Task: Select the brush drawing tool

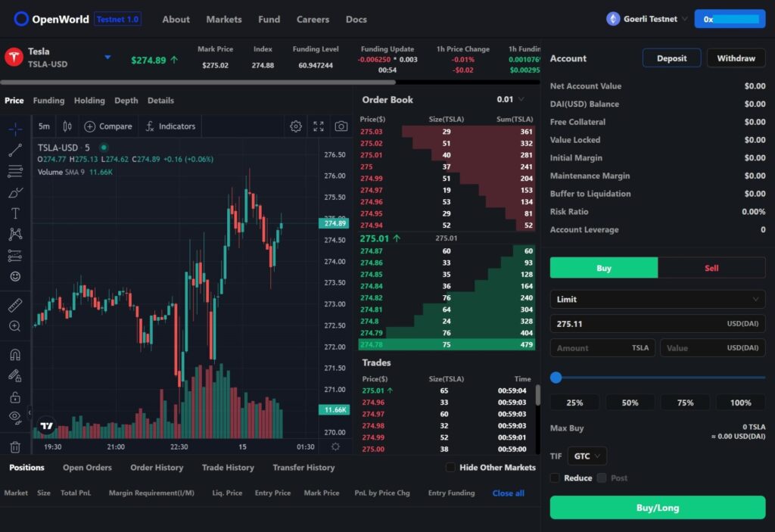Action: click(15, 193)
